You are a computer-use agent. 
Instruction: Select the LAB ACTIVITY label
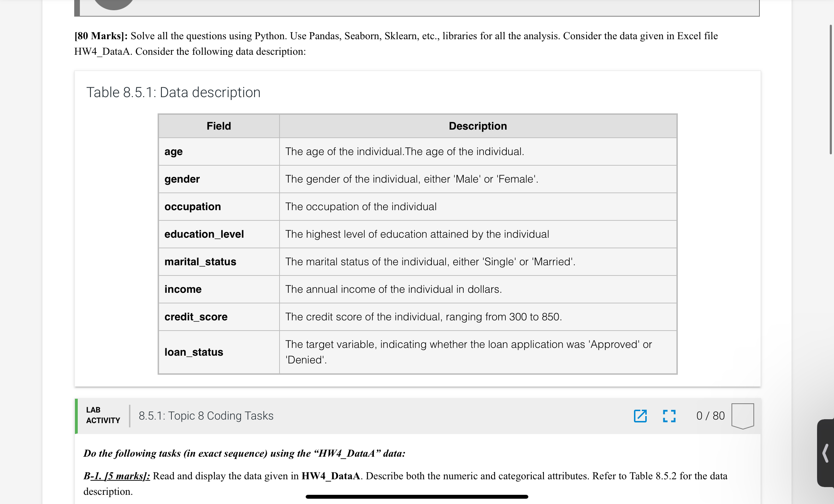(102, 415)
